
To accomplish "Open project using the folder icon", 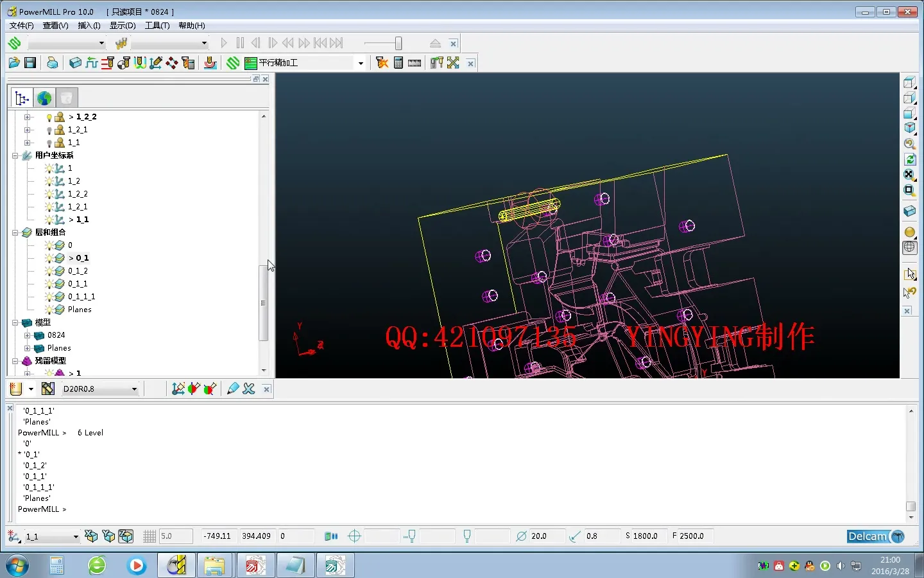I will (14, 63).
